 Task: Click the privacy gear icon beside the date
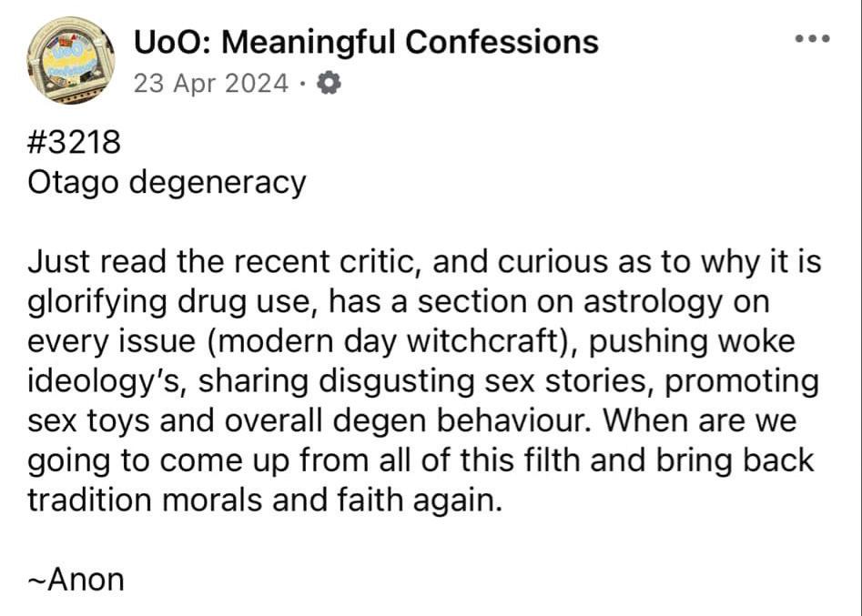(x=329, y=84)
